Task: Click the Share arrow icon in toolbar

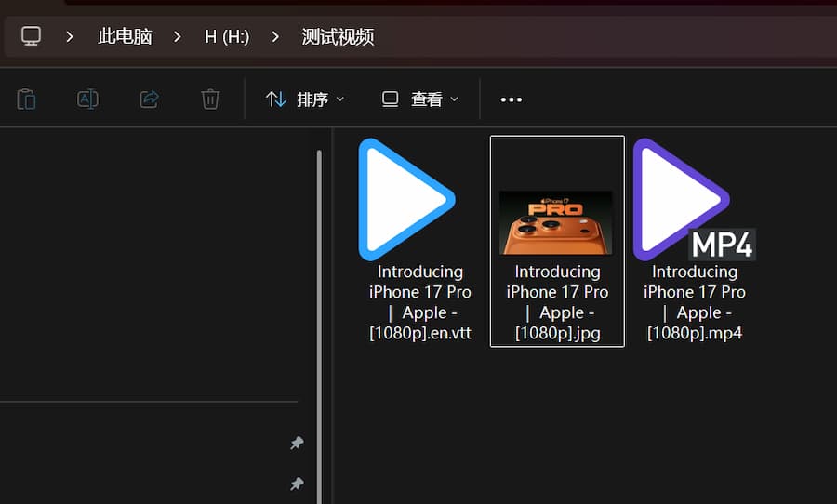Action: click(x=149, y=99)
